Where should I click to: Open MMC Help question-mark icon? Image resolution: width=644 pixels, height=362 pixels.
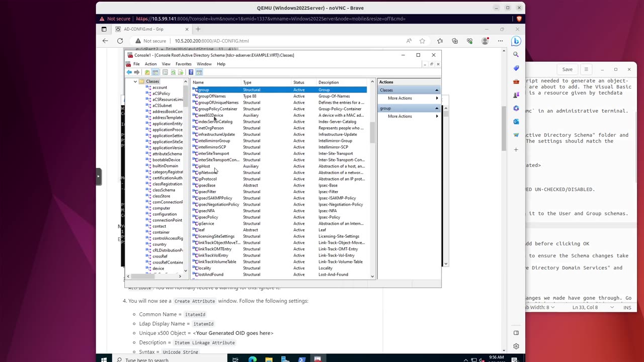(x=191, y=72)
